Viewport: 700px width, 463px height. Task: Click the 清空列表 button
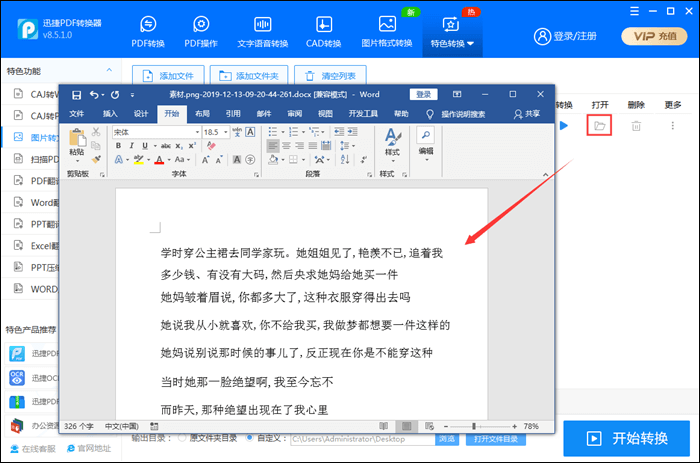point(330,75)
